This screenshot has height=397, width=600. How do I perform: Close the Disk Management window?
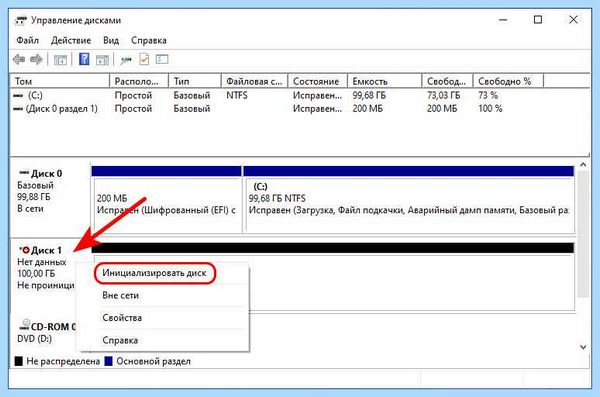[573, 20]
